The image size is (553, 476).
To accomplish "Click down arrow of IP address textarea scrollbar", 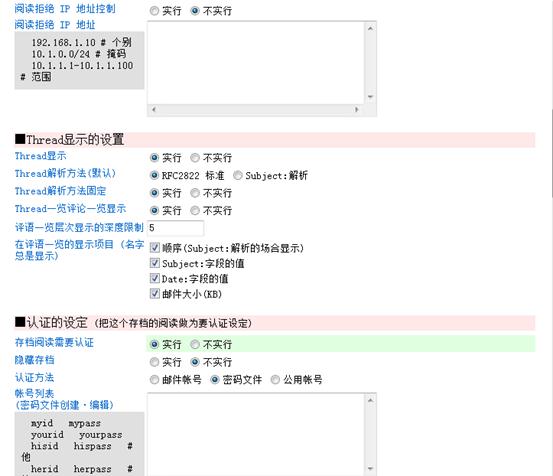I will tap(370, 97).
